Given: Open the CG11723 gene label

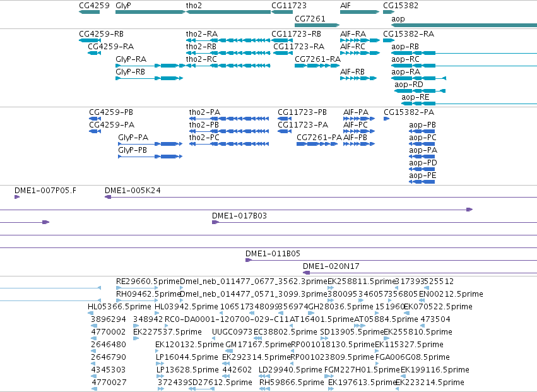Looking at the screenshot, I should [x=289, y=6].
